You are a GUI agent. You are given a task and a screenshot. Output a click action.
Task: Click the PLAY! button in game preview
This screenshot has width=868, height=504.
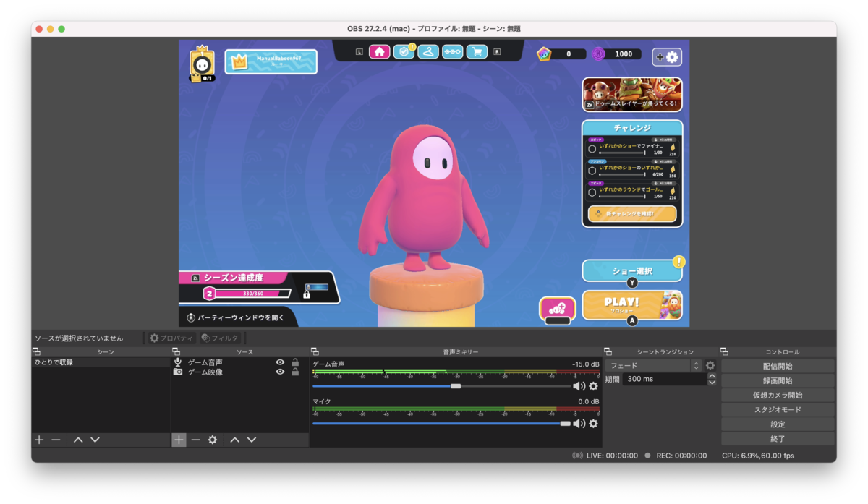coord(632,305)
